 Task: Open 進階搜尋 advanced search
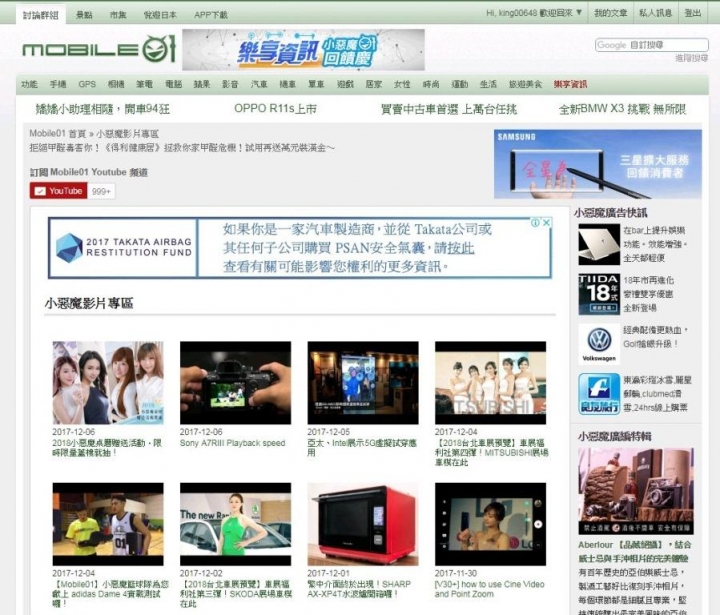pyautogui.click(x=692, y=58)
